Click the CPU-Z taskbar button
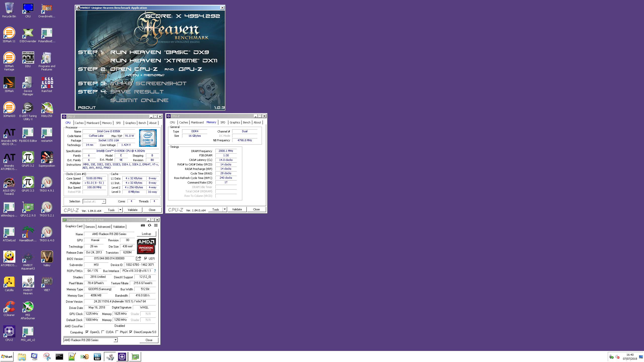 click(122, 357)
